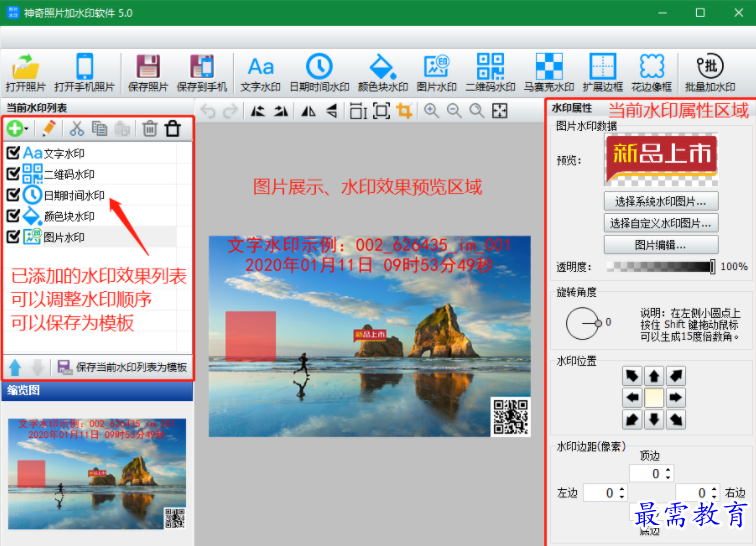756x546 pixels.
Task: Expand the green add-watermark dropdown arrow
Action: click(x=29, y=129)
